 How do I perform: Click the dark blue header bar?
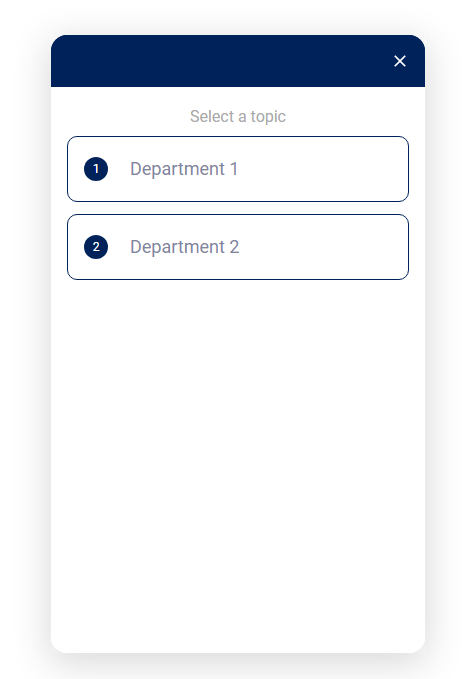click(x=238, y=61)
